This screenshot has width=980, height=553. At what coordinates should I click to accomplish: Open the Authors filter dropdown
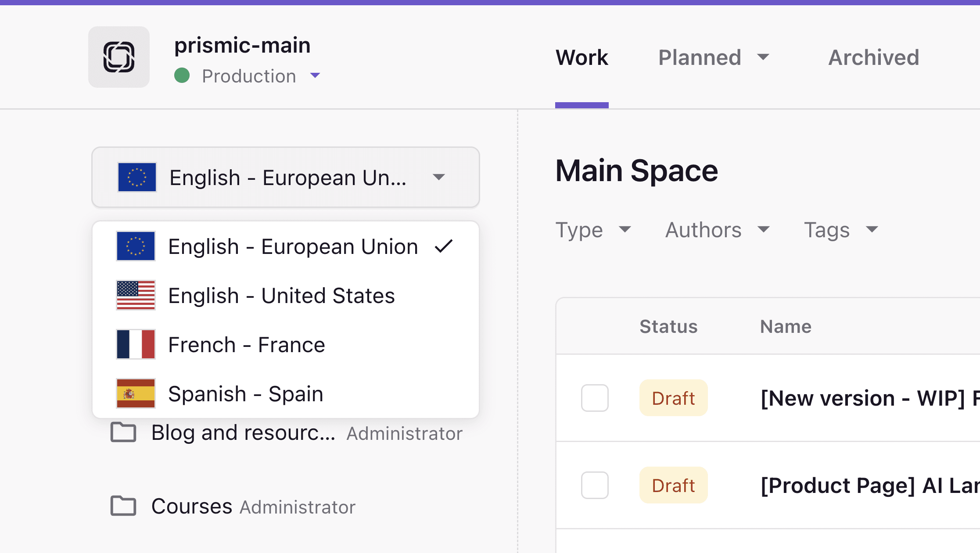coord(717,230)
